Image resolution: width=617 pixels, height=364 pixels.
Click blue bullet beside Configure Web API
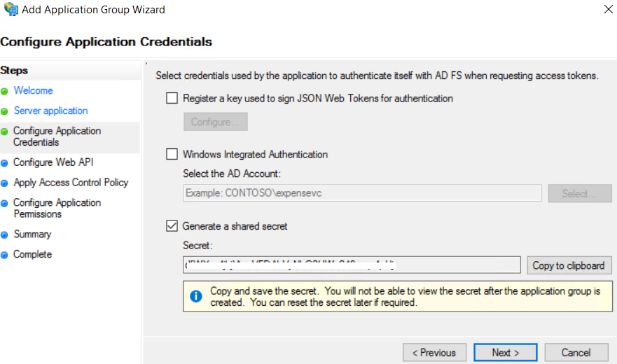[4, 163]
